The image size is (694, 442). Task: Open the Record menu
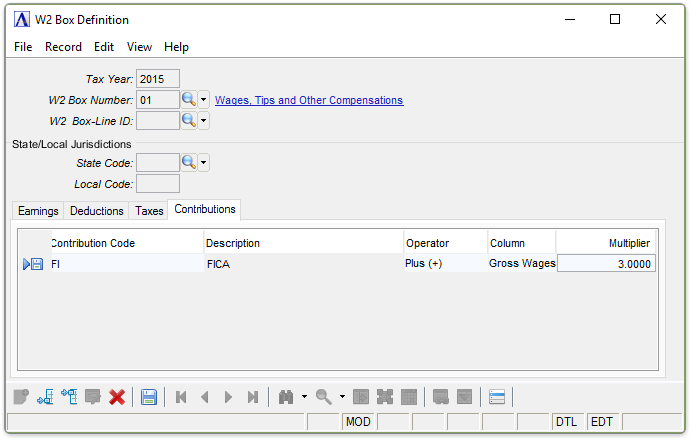(63, 47)
